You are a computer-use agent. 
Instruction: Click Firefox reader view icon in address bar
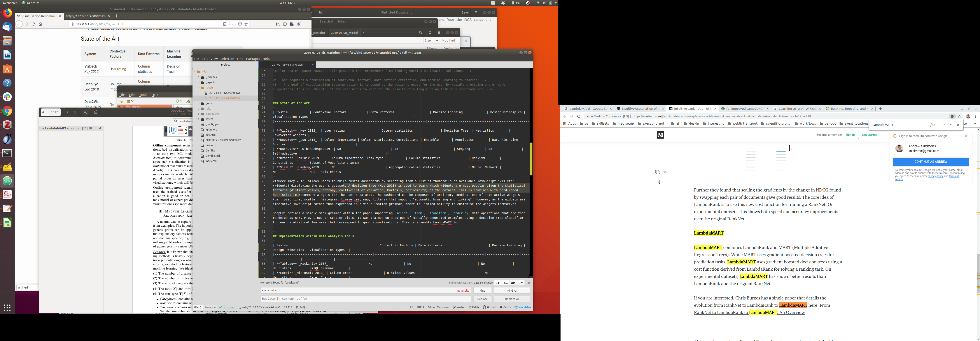click(225, 24)
